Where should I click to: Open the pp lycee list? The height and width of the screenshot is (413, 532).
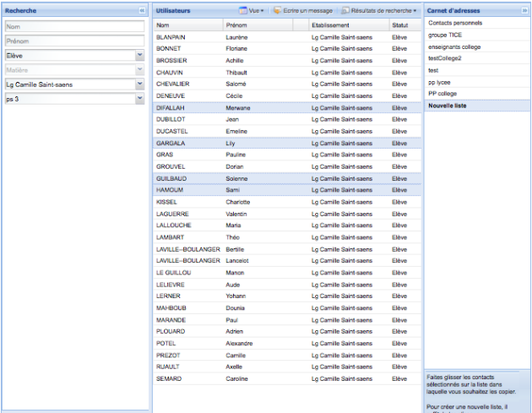[x=477, y=82]
